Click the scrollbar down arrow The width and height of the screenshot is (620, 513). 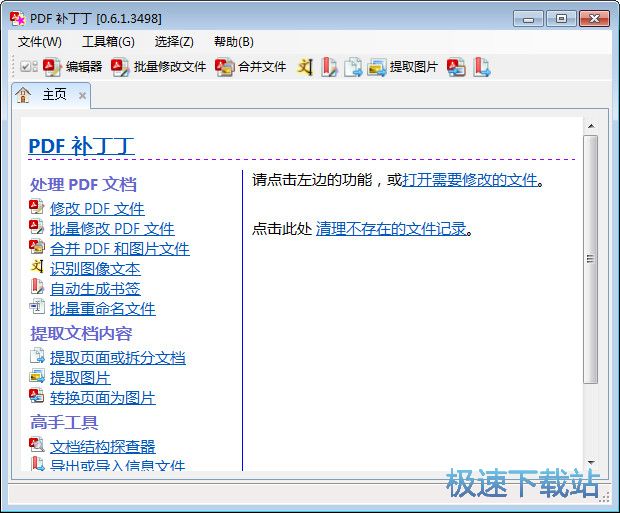591,462
